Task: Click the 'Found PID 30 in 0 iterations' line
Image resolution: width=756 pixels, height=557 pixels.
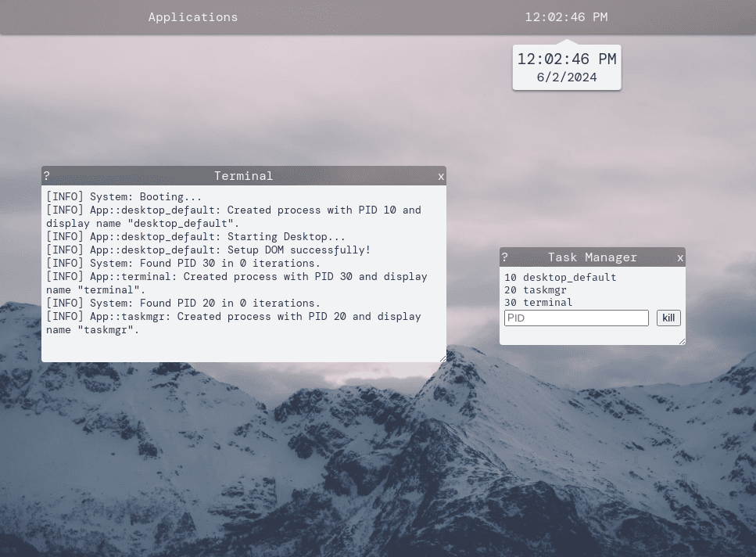Action: click(x=183, y=264)
